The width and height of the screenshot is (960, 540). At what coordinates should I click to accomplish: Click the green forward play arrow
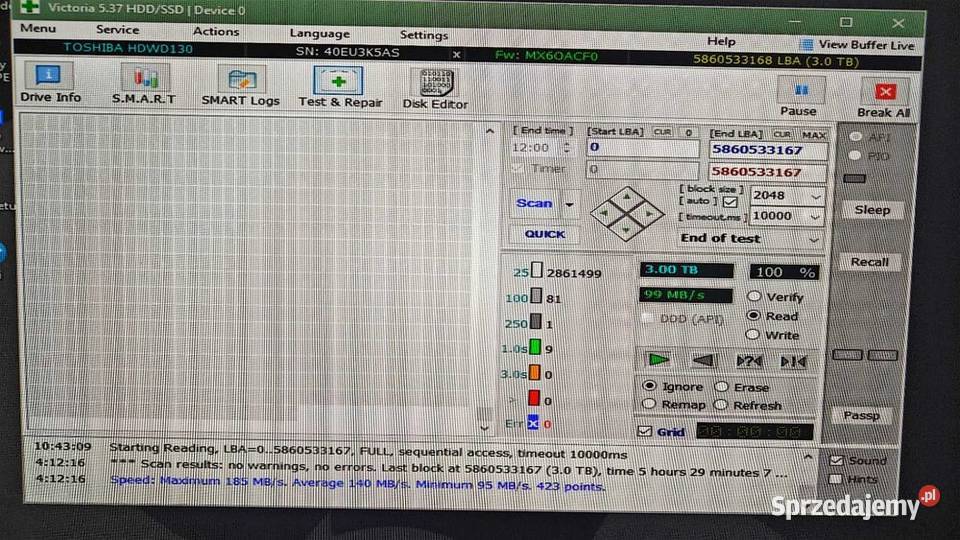tap(658, 360)
